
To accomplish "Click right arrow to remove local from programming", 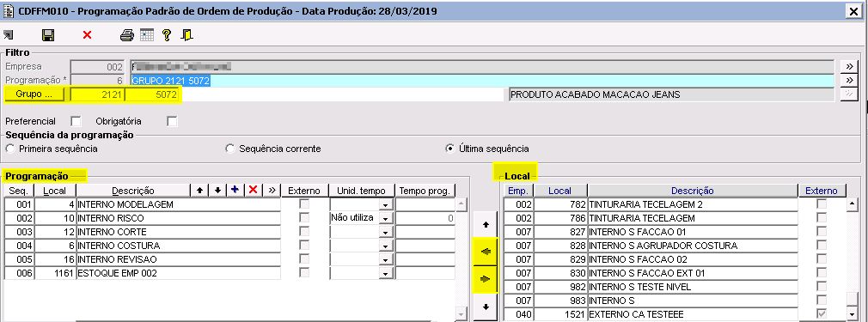I will pos(486,279).
